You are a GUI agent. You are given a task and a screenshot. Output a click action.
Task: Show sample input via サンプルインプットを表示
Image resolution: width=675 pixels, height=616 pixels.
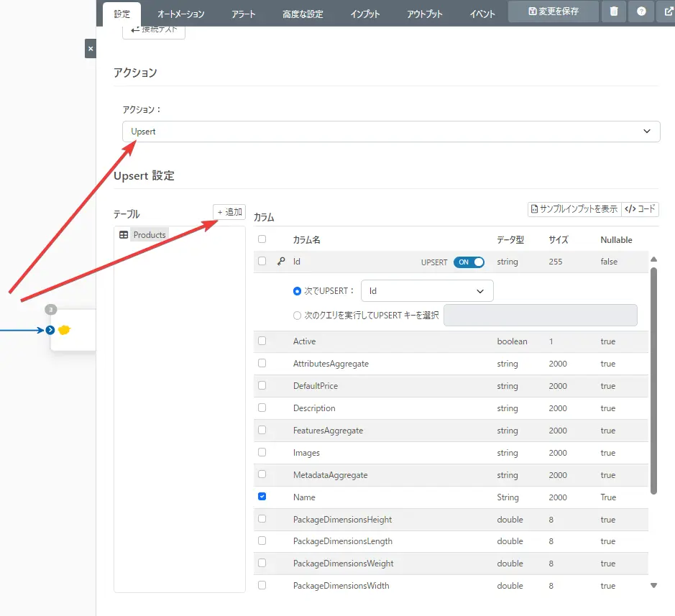(x=574, y=209)
